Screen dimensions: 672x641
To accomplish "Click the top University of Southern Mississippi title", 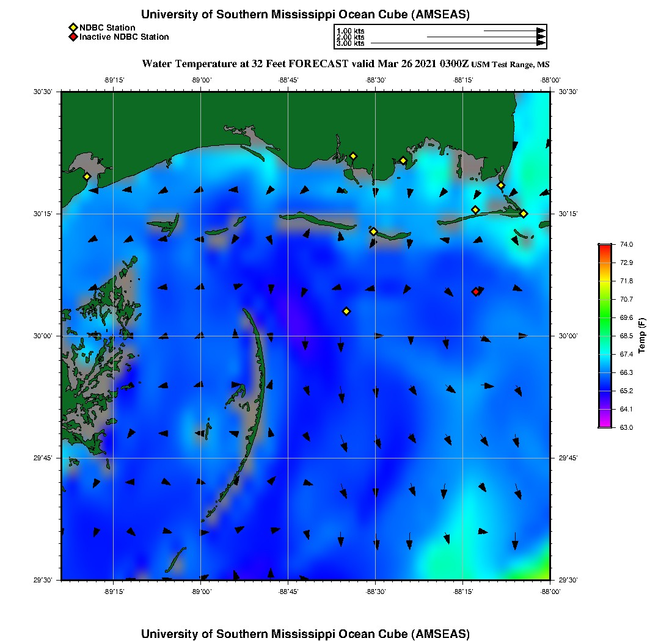I will click(x=305, y=15).
